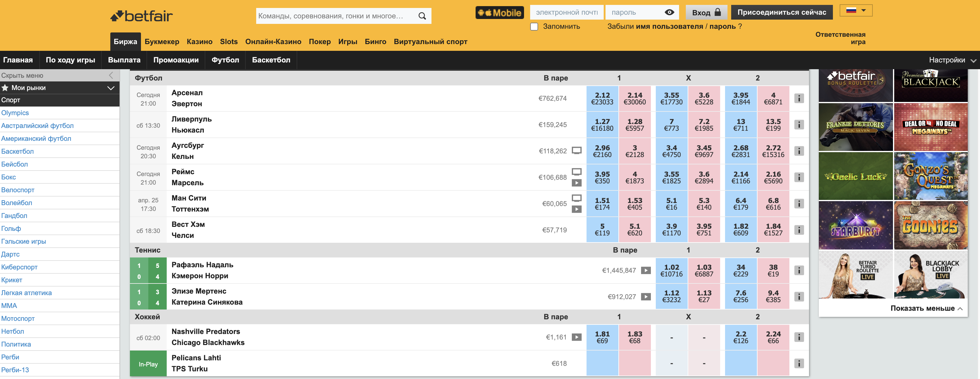Open Starburst game thumbnail
Viewport: 980px width, 379px height.
855,225
